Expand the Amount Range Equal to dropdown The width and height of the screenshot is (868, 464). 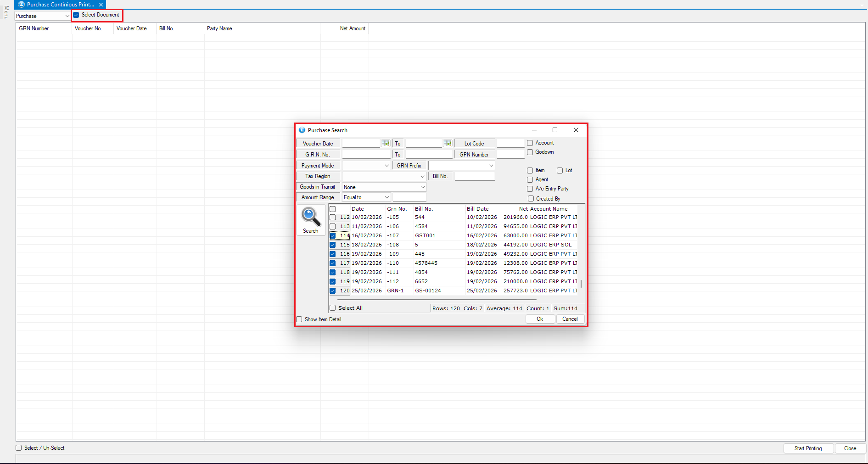[x=386, y=197]
